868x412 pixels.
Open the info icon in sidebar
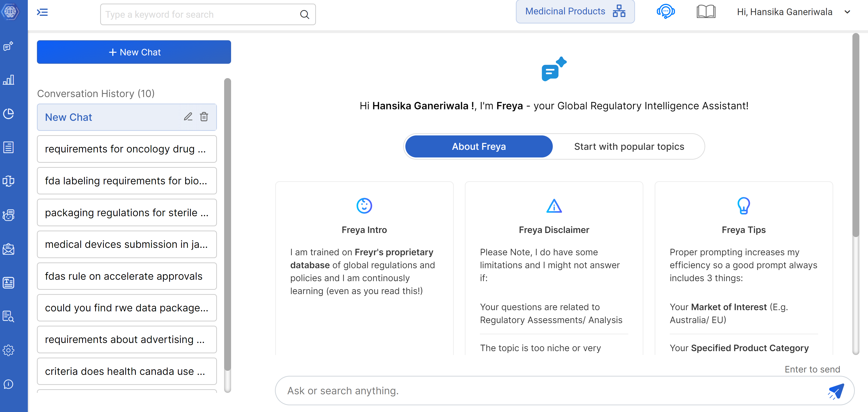click(x=8, y=384)
